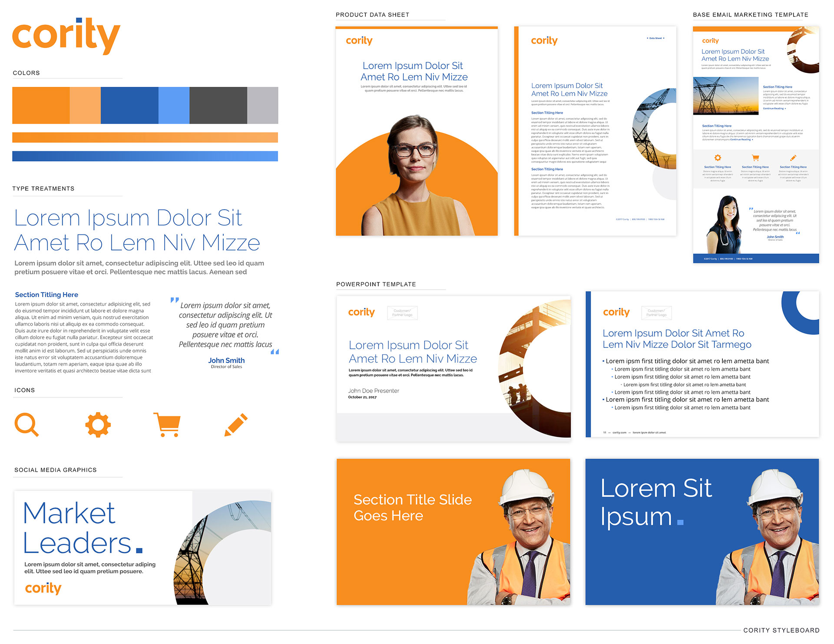Click the closing blue quote mark near John Smith
This screenshot has width=834, height=644.
[275, 352]
